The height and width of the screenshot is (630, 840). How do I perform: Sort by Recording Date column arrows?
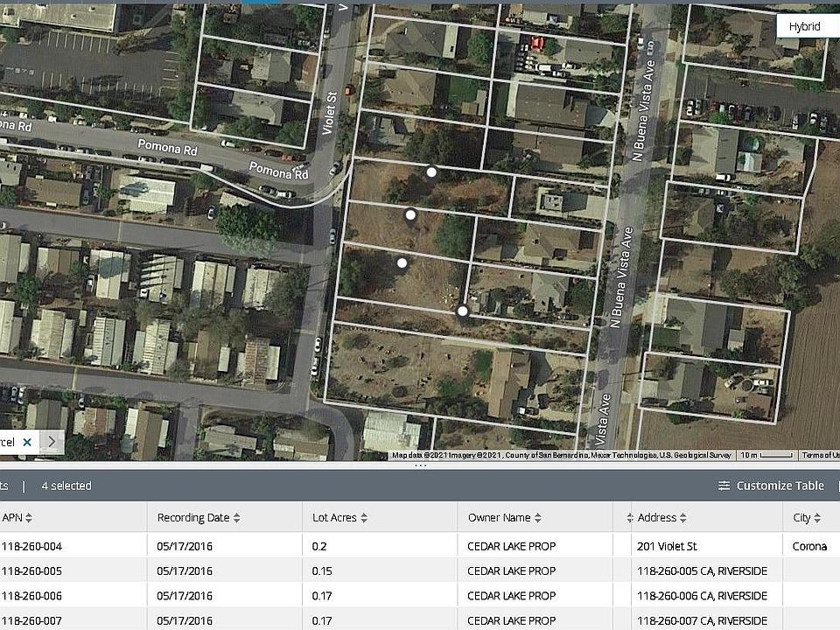click(x=237, y=517)
